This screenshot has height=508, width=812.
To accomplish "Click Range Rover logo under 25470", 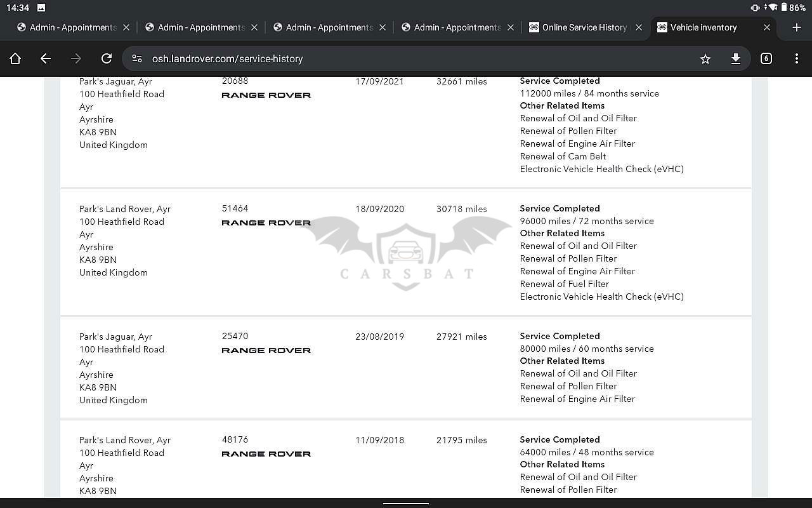I will click(x=266, y=351).
